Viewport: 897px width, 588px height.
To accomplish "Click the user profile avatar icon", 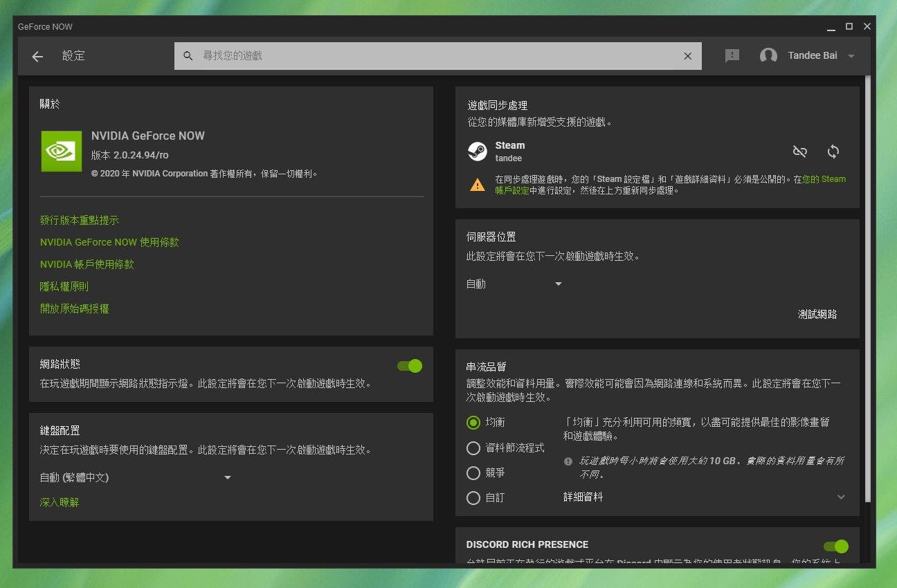I will pos(768,56).
